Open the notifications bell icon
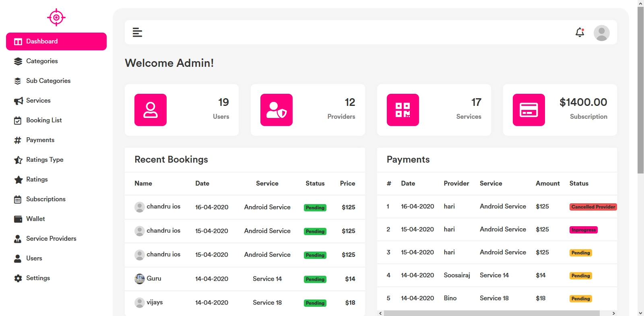The image size is (644, 316). coord(580,32)
